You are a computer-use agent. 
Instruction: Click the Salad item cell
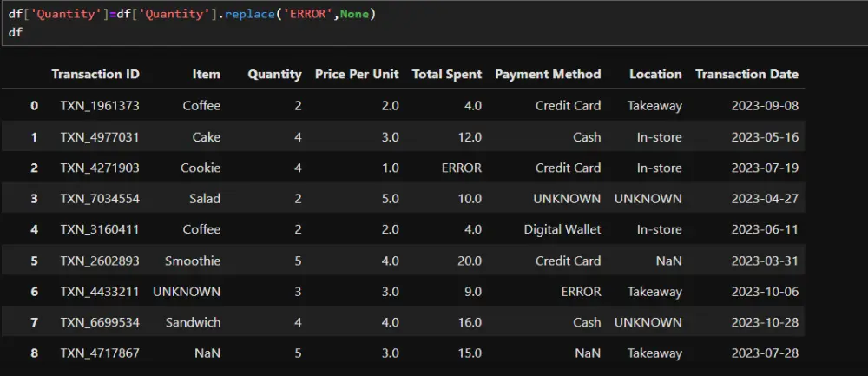pos(205,198)
